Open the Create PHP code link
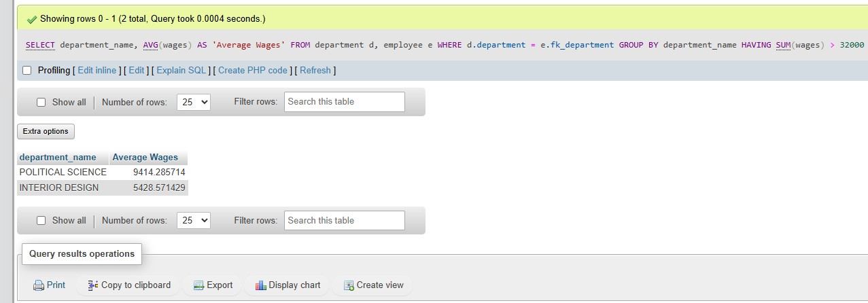The image size is (868, 303). 253,70
